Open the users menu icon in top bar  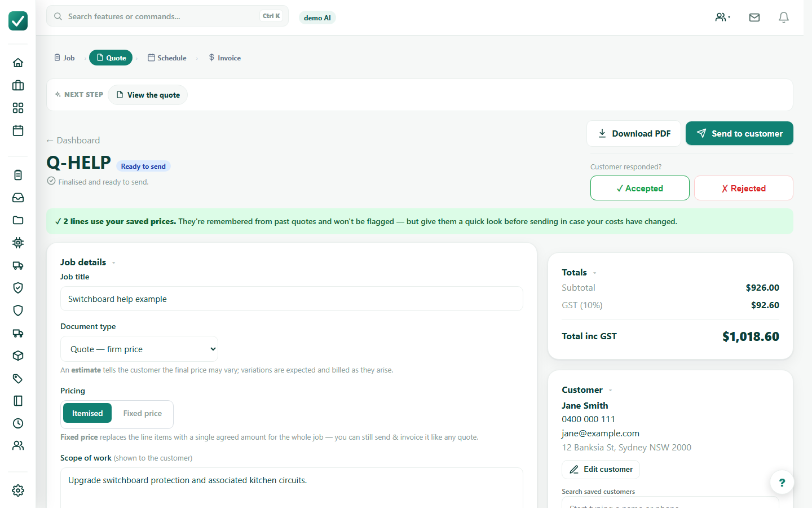(x=722, y=17)
